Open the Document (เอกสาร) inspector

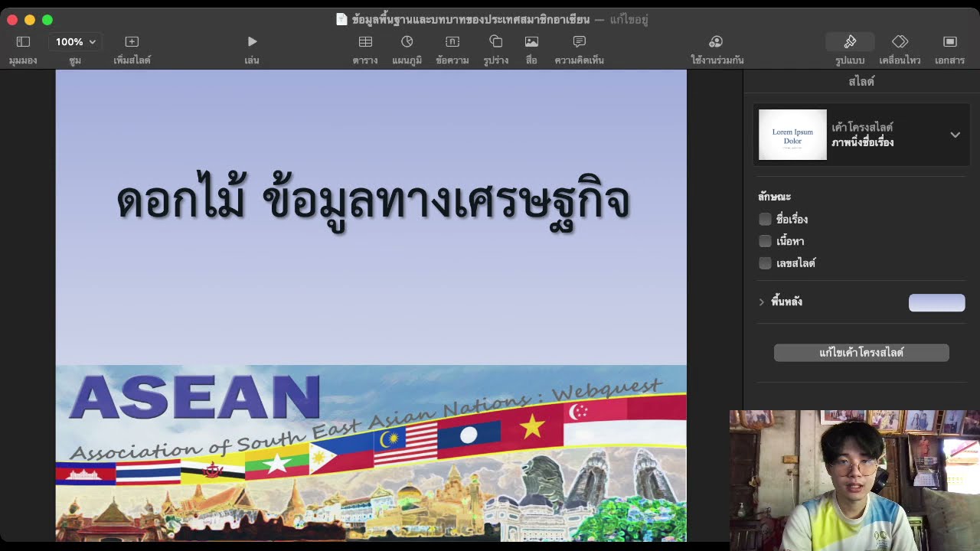coord(950,42)
